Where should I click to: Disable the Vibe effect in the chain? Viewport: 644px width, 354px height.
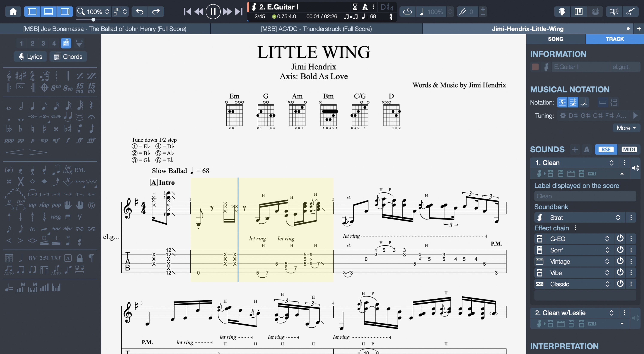(620, 272)
